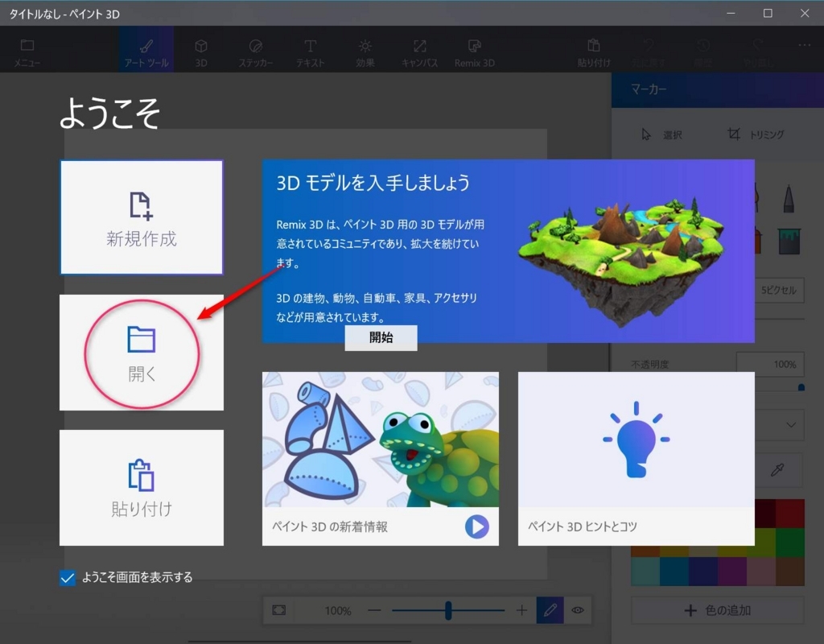This screenshot has height=644, width=824.
Task: Click the zoom slider handle
Action: (448, 610)
